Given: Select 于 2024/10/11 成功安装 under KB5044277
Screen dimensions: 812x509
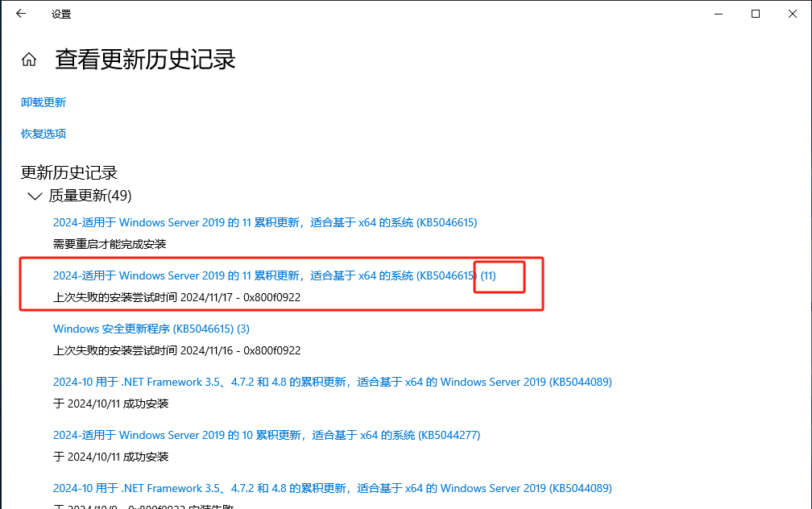Looking at the screenshot, I should point(111,457).
